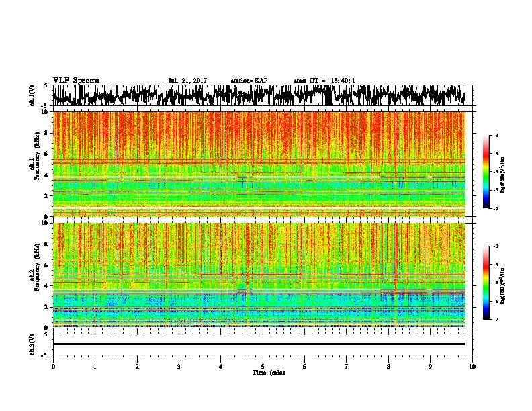Image resolution: width=532 pixels, height=411 pixels.
Task: Click the ch.1 colorbar "-3" tick label
Action: click(x=495, y=135)
